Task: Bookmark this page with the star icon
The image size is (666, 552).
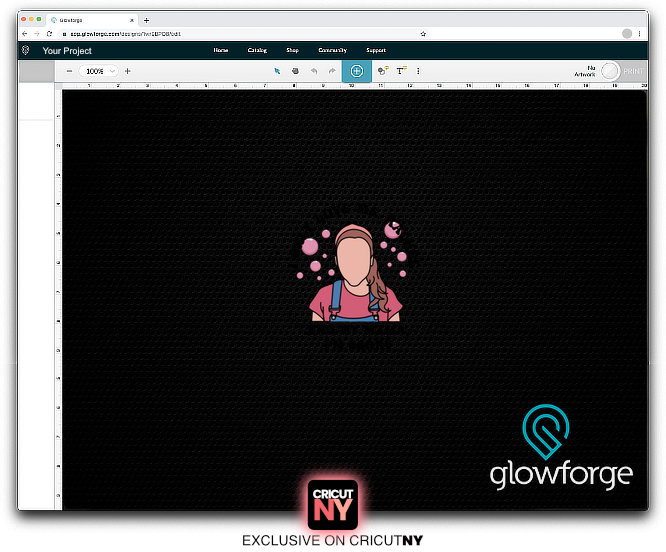Action: tap(423, 34)
